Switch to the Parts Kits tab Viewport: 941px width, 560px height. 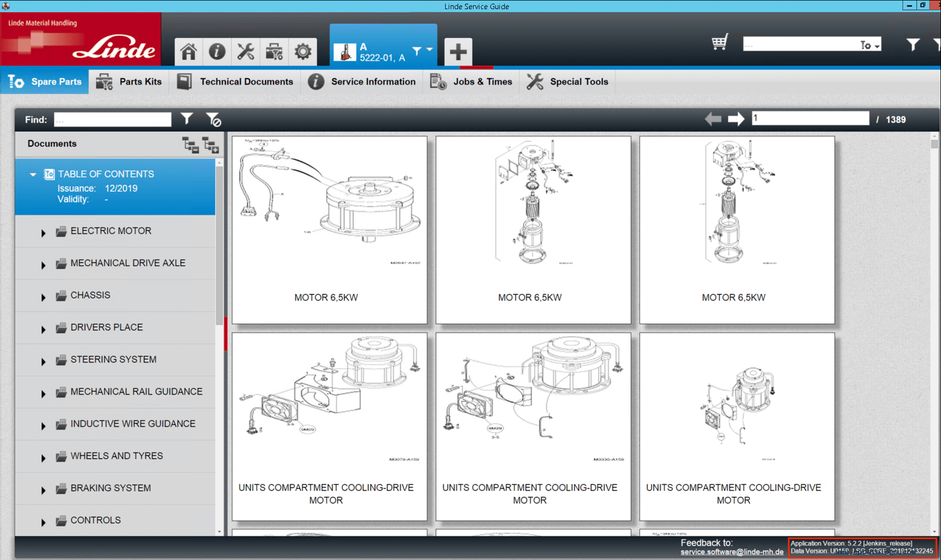129,81
